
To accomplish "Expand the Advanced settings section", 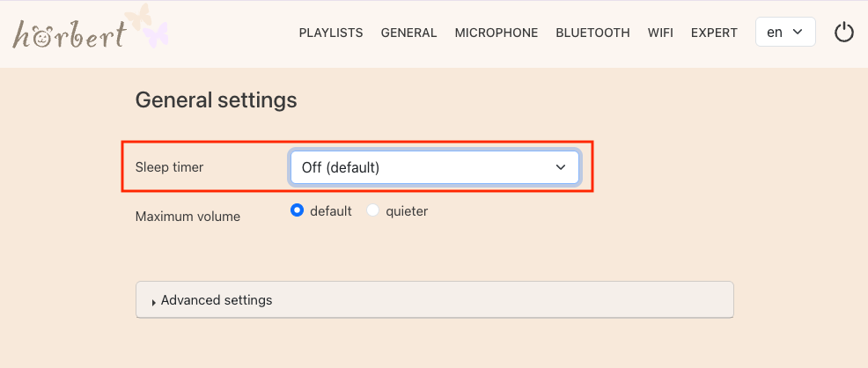I will 217,300.
